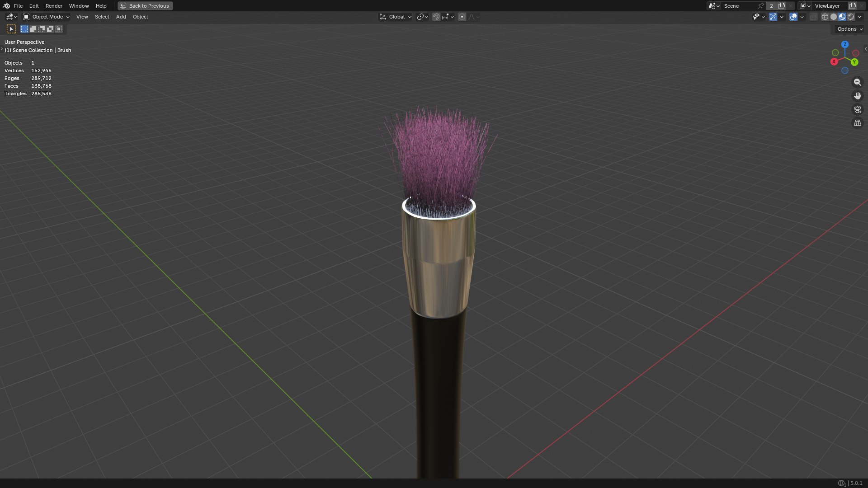Click the Back to Previous button
This screenshot has width=868, height=488.
click(x=145, y=6)
